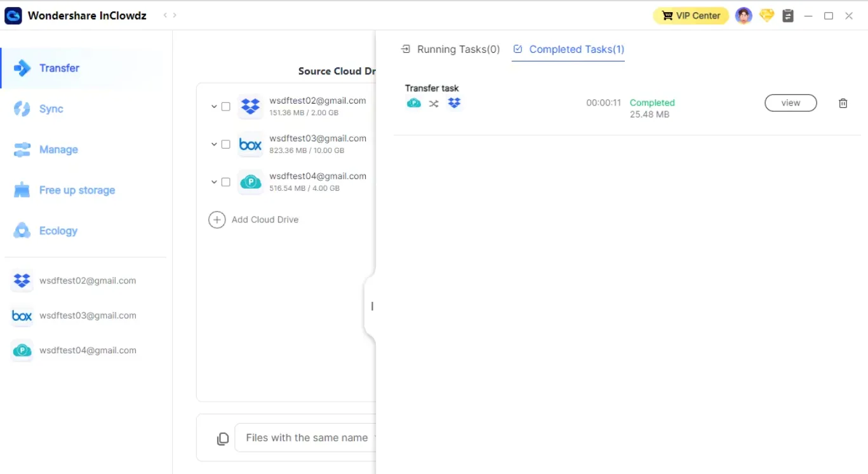Click the pCloud icon in source list
This screenshot has height=474, width=868.
coord(250,182)
